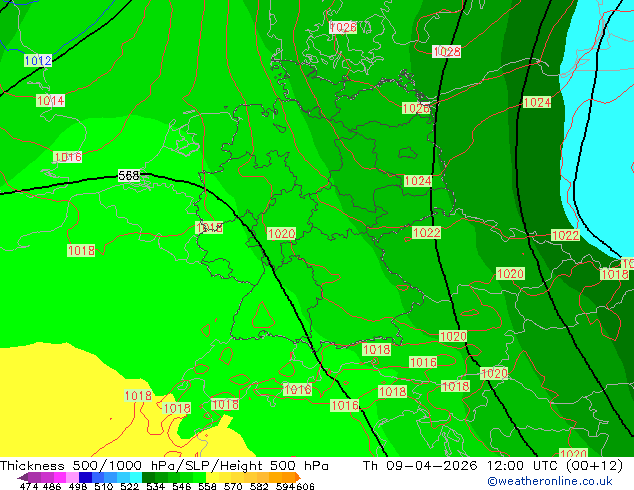
Task: Pick the bright magenta swatch in the legend
Action: pyautogui.click(x=60, y=477)
